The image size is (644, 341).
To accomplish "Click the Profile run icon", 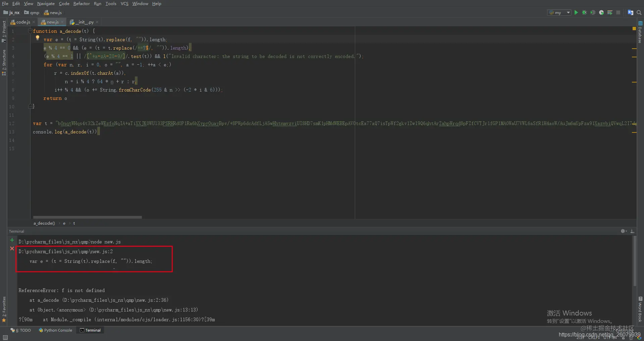I will [601, 12].
